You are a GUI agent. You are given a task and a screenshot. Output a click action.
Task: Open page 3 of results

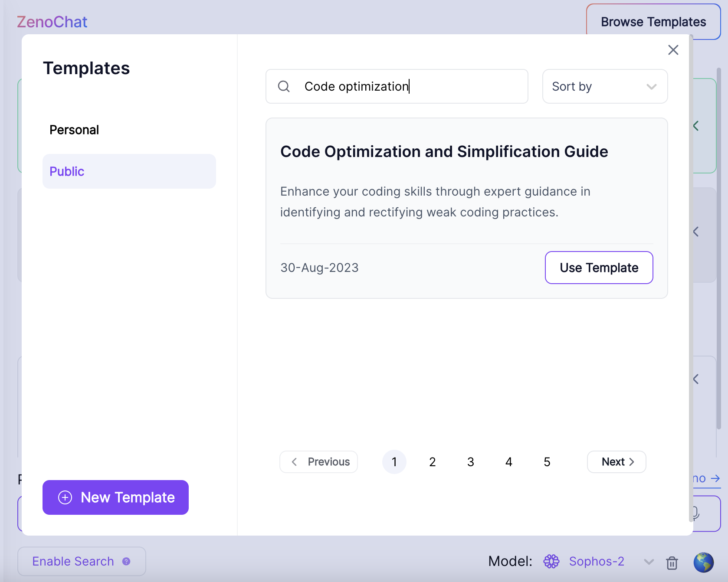[x=470, y=462]
